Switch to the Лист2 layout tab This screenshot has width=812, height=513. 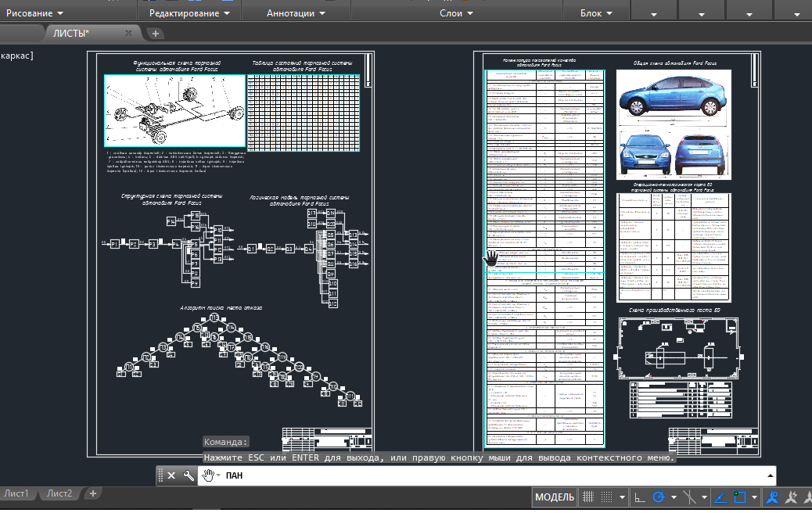click(59, 493)
